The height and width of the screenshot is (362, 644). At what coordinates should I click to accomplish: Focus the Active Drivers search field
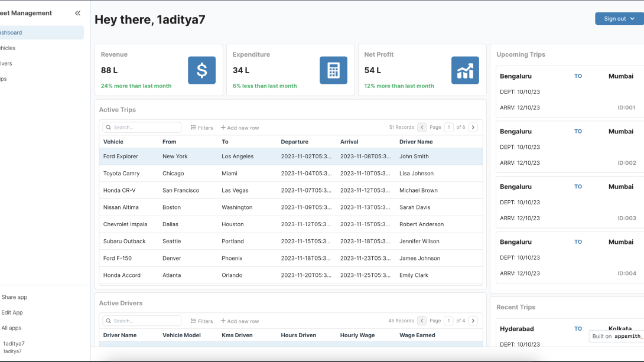point(142,321)
